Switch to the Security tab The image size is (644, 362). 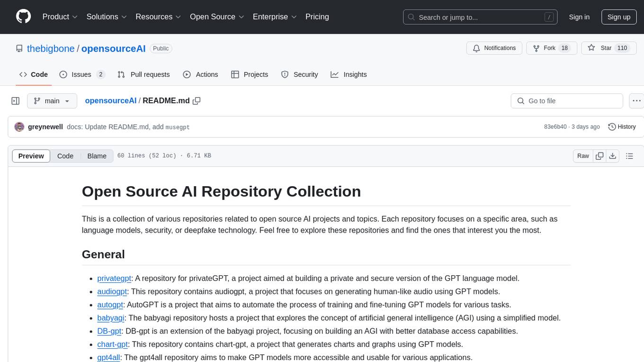300,74
